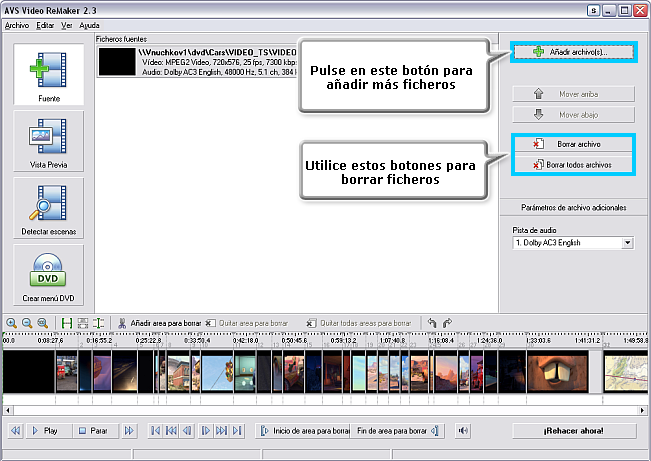The width and height of the screenshot is (651, 461).
Task: Open the Editar menu
Action: (45, 25)
